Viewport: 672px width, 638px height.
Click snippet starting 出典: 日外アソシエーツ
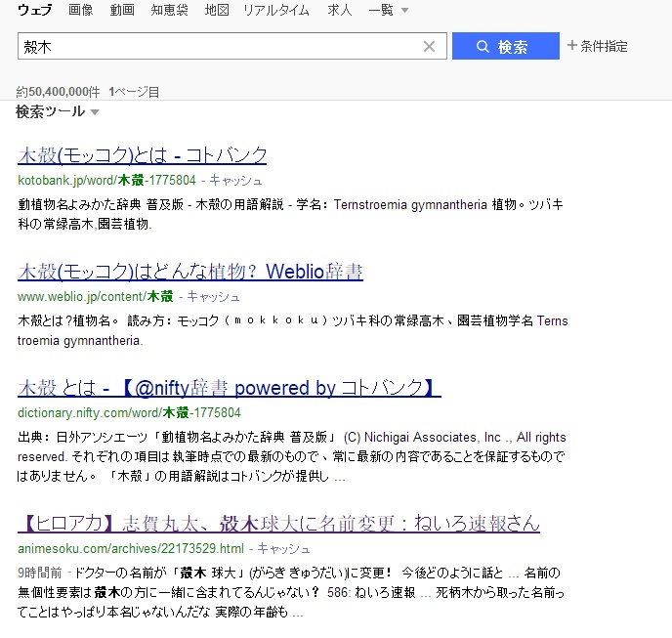[291, 456]
